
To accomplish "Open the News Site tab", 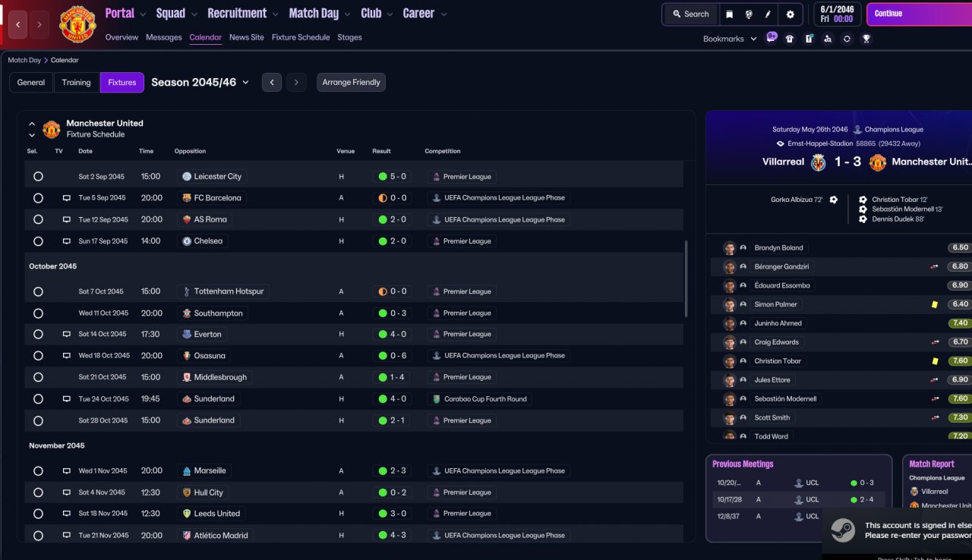I will pos(247,37).
